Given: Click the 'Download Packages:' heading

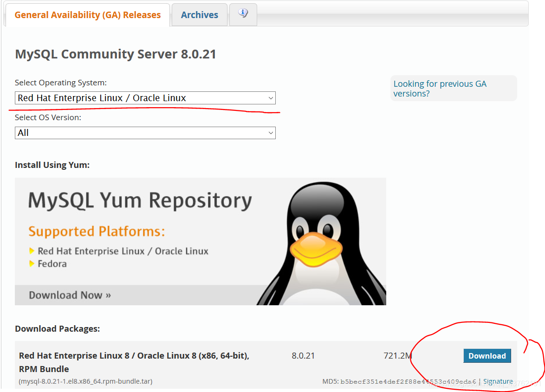Looking at the screenshot, I should (x=58, y=329).
